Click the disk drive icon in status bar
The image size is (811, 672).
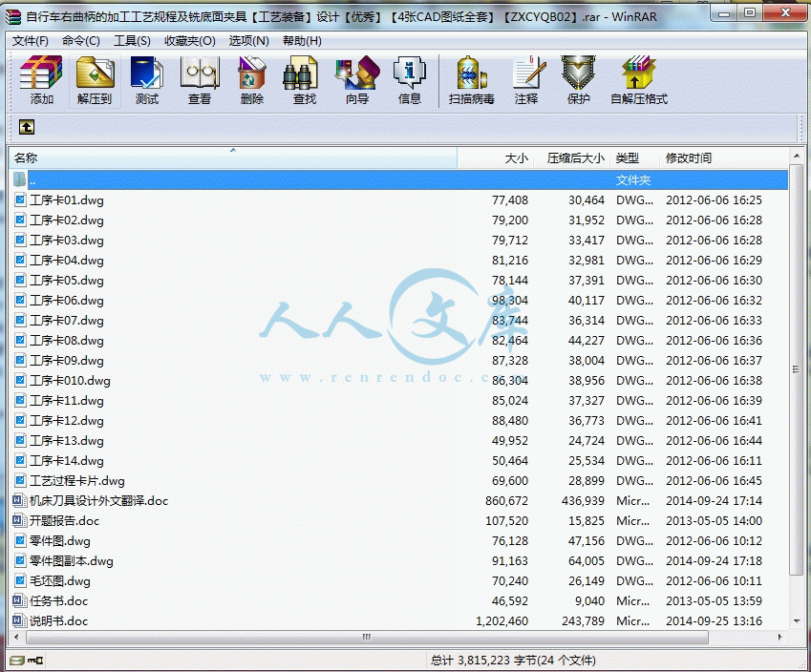(17, 661)
